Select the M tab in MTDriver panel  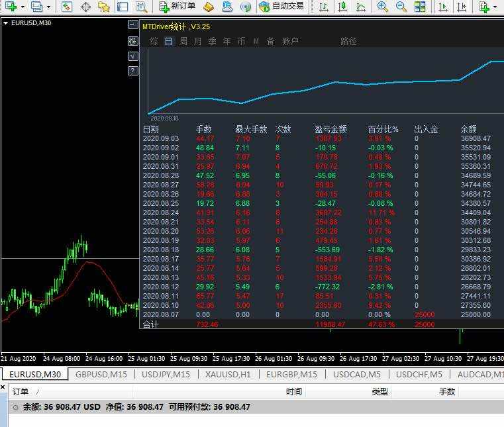click(256, 41)
